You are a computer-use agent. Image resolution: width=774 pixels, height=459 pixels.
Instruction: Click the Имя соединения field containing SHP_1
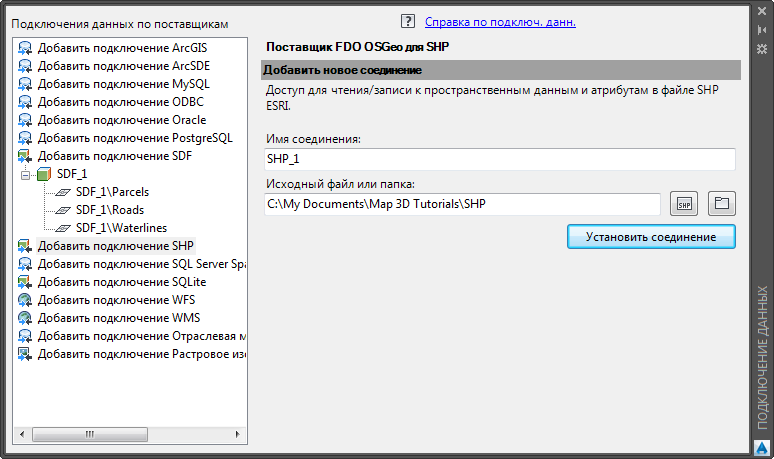click(x=500, y=160)
